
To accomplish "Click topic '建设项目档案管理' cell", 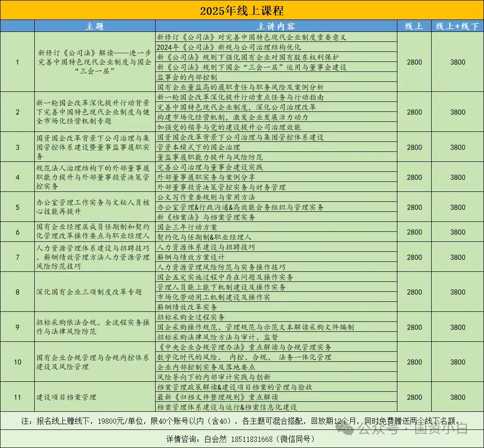I will [x=95, y=397].
